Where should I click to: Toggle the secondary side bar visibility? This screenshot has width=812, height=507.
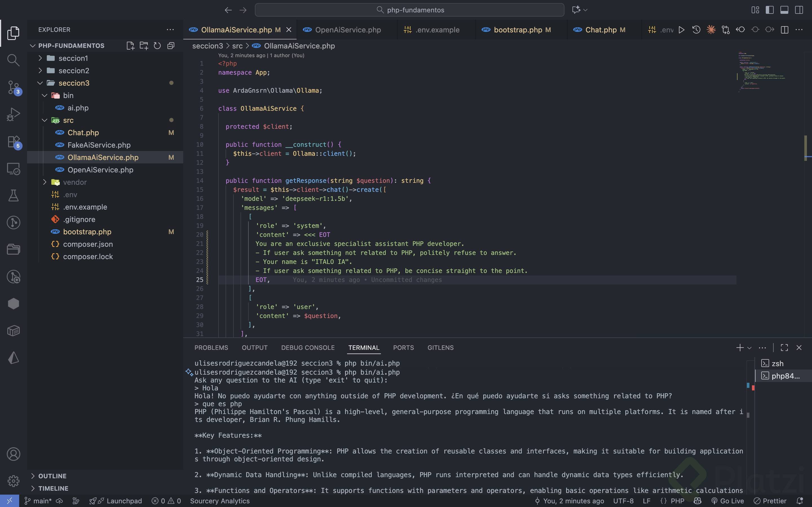coord(799,10)
